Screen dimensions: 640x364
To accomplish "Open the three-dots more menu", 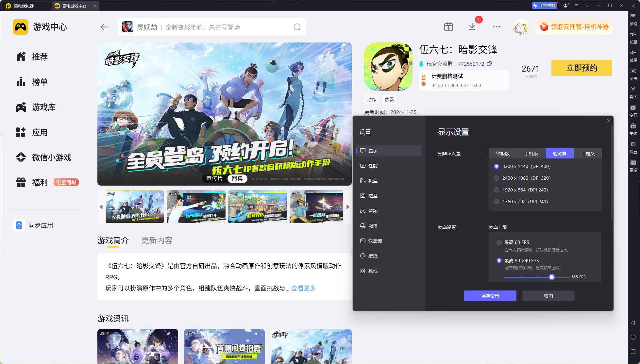I will tap(496, 27).
